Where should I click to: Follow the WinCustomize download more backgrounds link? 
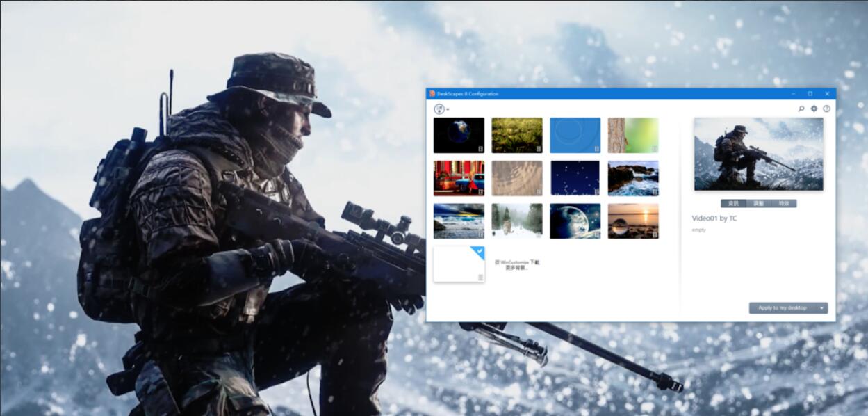pos(516,264)
